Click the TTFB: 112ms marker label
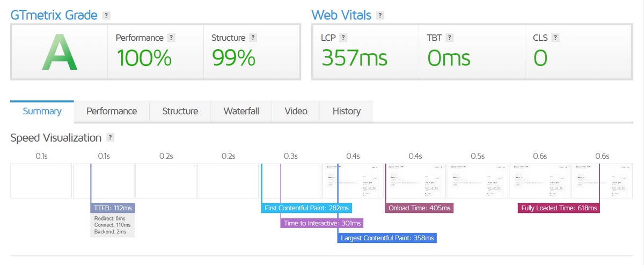 coord(112,208)
